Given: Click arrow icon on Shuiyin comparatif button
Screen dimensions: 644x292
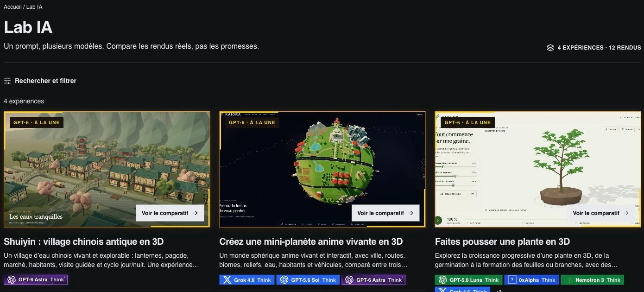Looking at the screenshot, I should click(x=195, y=213).
